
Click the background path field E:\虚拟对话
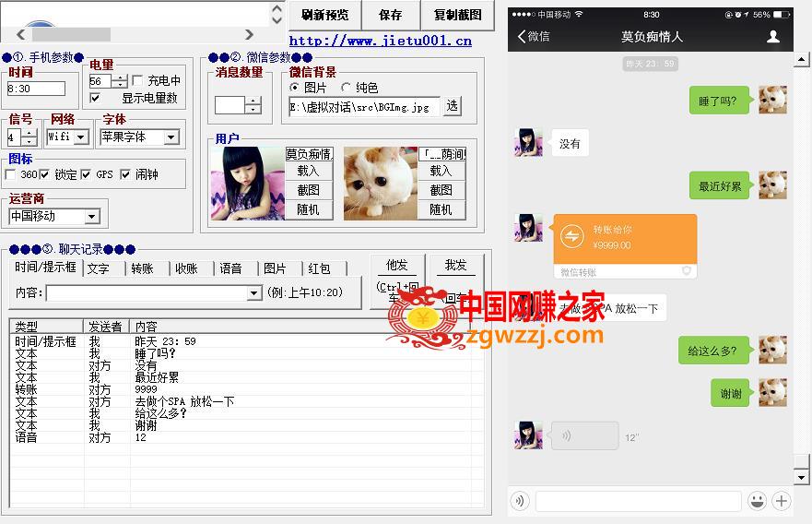pyautogui.click(x=364, y=107)
